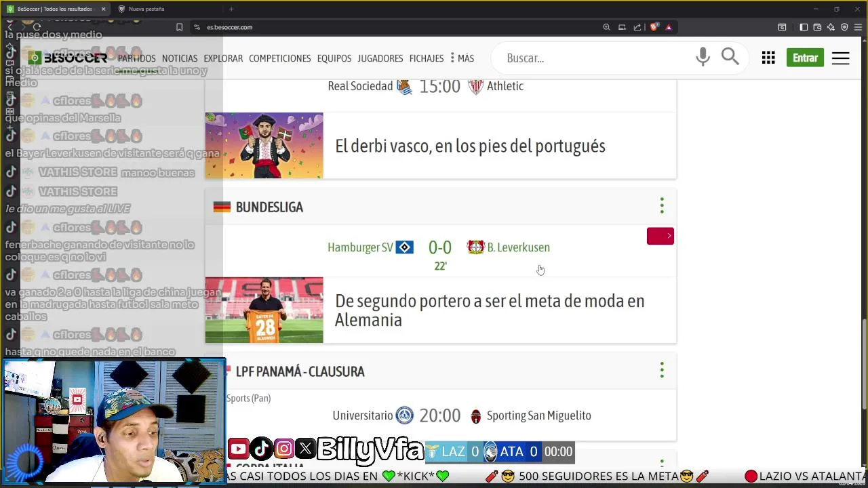Open the Leo AI sparkle icon
The width and height of the screenshot is (868, 488).
pyautogui.click(x=831, y=27)
